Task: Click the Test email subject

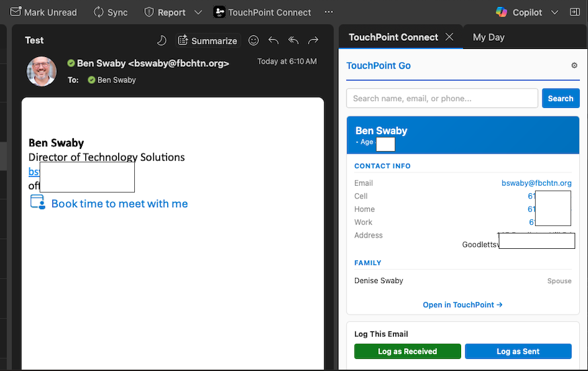Action: click(34, 40)
